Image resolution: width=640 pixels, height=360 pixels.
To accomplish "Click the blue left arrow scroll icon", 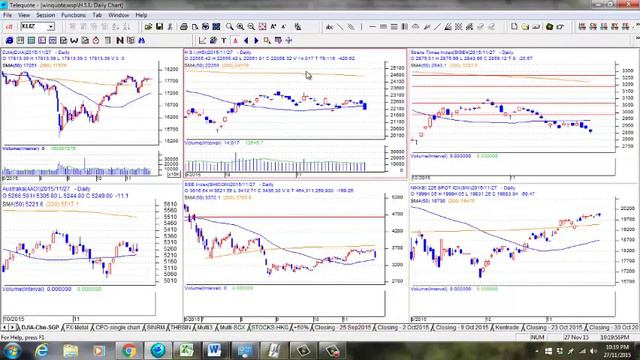I will (246, 40).
